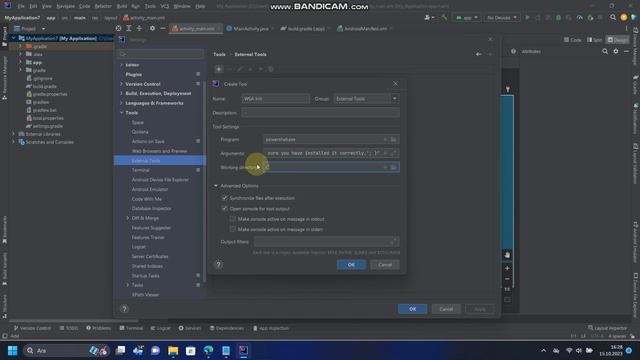
Task: Expand Build, Execution, Deployment category
Action: pyautogui.click(x=121, y=93)
